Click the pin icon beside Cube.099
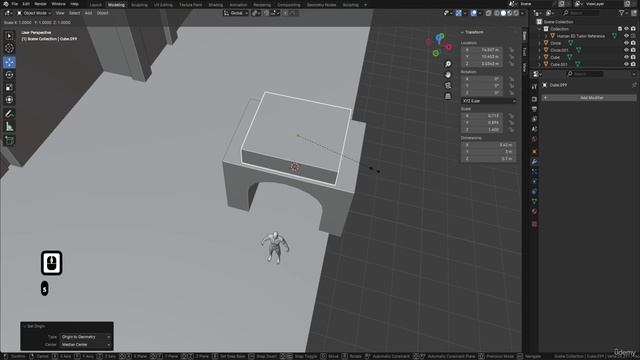Screen dimensions: 640x360 tap(634, 85)
